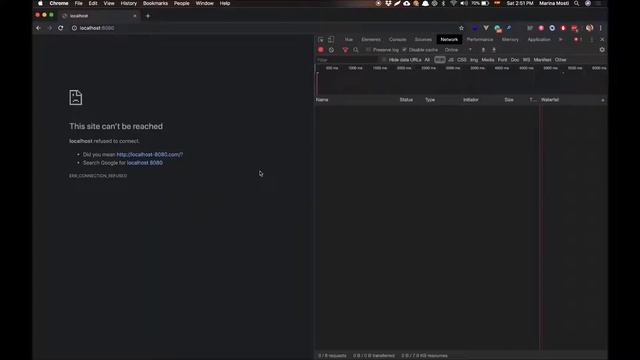This screenshot has width=640, height=360.
Task: Click the export HAR download icon
Action: point(494,50)
